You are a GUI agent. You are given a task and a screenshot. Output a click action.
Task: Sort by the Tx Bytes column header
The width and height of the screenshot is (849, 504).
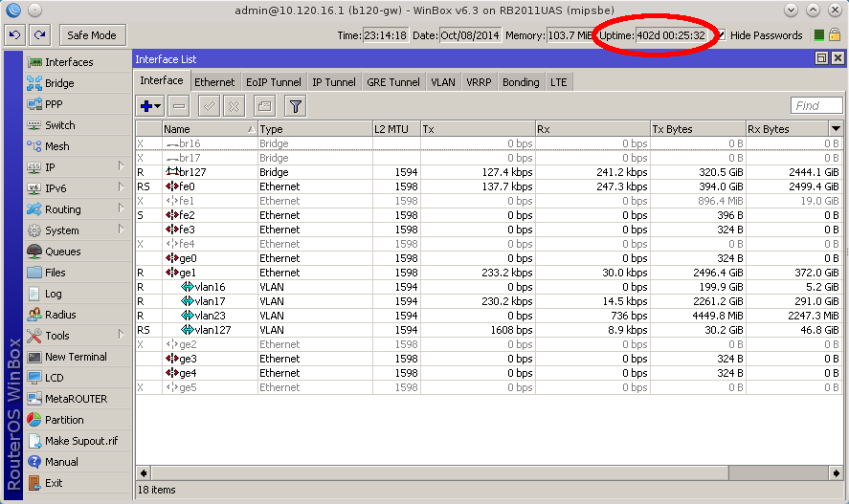click(698, 129)
